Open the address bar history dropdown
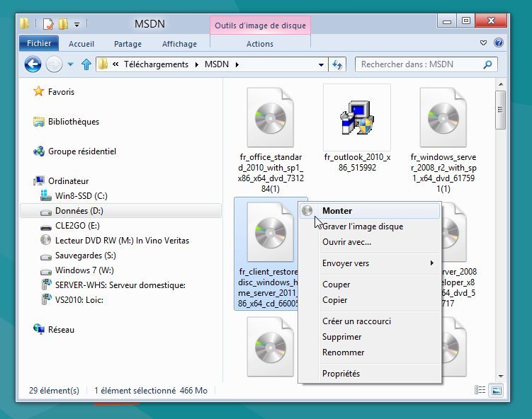The width and height of the screenshot is (532, 419). click(x=321, y=64)
